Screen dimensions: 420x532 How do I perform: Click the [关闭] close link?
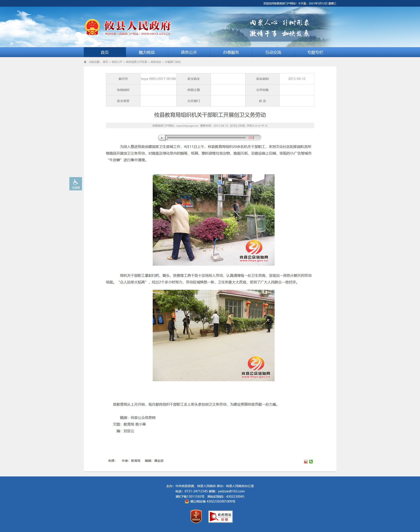(x=242, y=126)
